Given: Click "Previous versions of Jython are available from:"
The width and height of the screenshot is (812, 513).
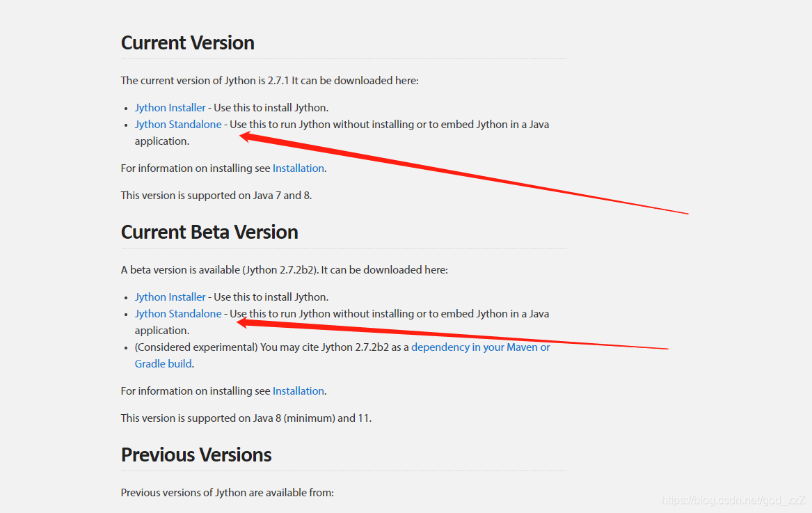Looking at the screenshot, I should pos(227,493).
